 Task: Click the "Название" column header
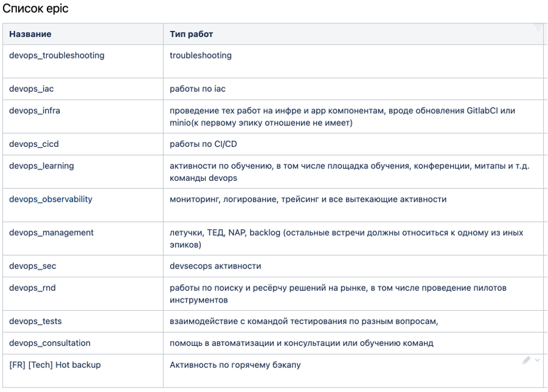coord(30,34)
